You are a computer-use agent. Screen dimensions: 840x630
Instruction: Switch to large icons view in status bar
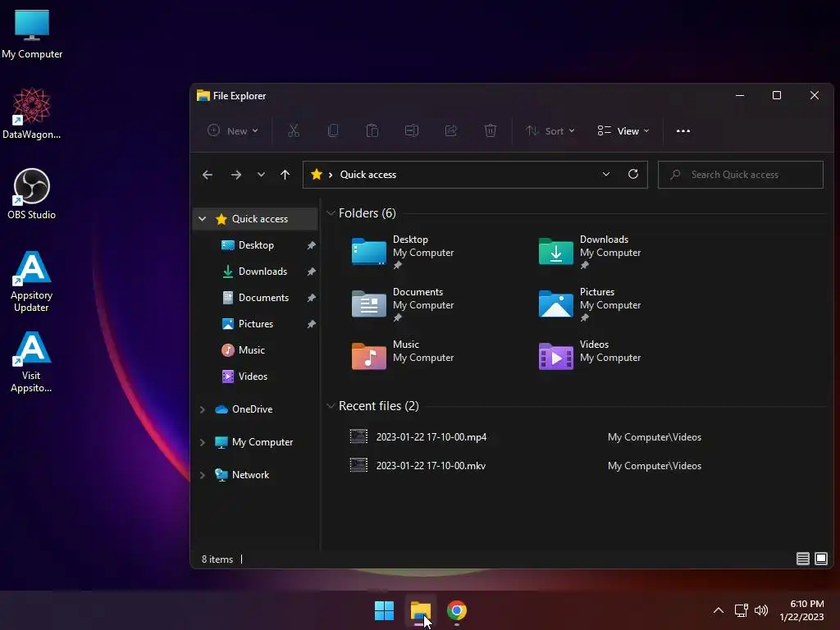coord(820,559)
